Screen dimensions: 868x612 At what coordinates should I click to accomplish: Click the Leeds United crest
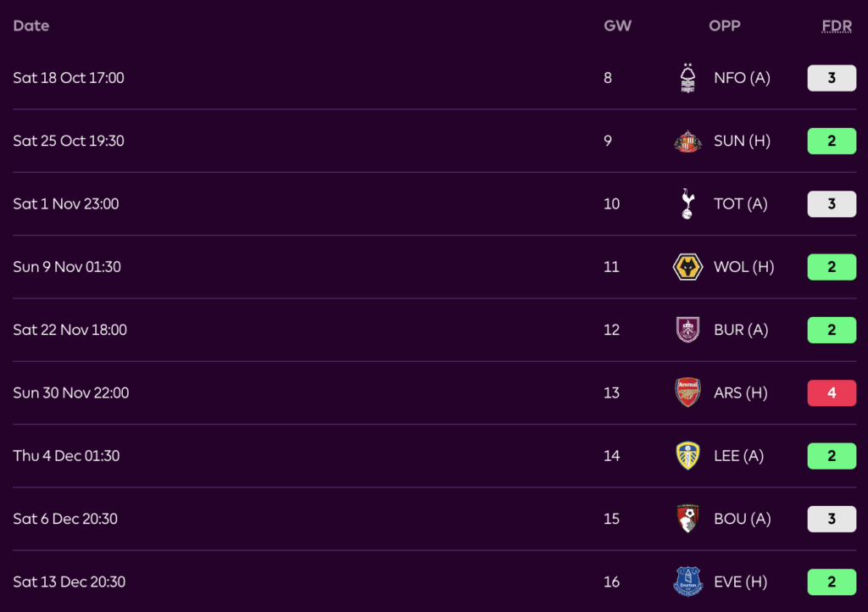point(687,456)
